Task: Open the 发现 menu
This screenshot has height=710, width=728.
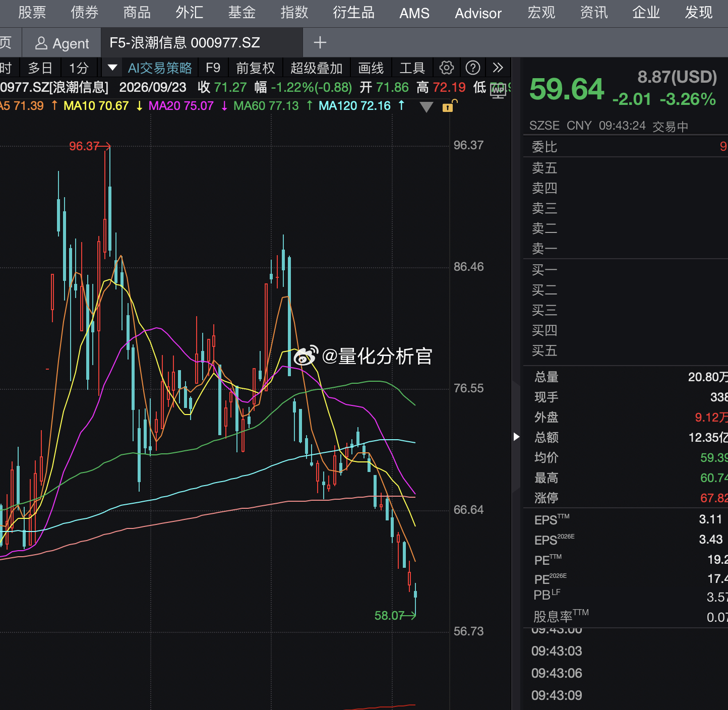Action: [x=699, y=13]
